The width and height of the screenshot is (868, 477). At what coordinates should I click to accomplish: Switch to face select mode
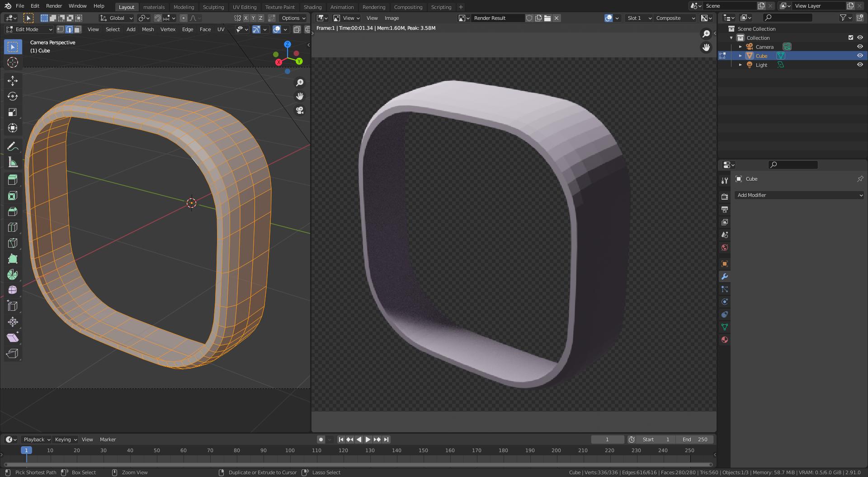[78, 29]
